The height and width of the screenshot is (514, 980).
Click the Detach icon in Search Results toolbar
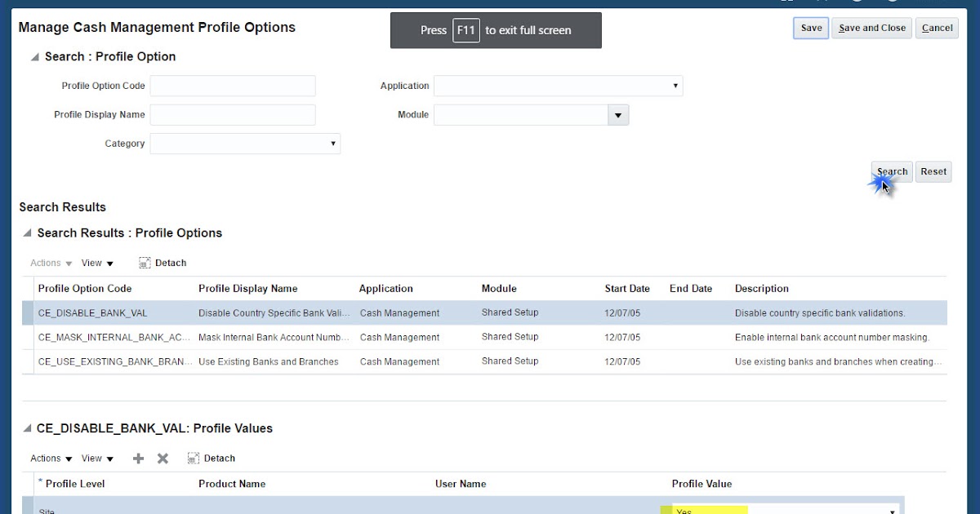[x=144, y=262]
